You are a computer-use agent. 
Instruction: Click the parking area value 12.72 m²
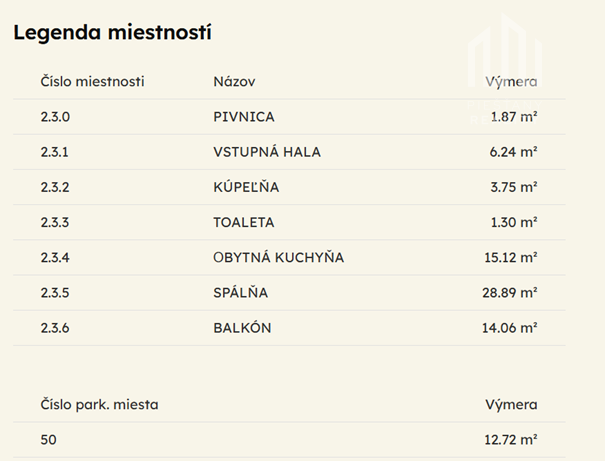pyautogui.click(x=510, y=438)
